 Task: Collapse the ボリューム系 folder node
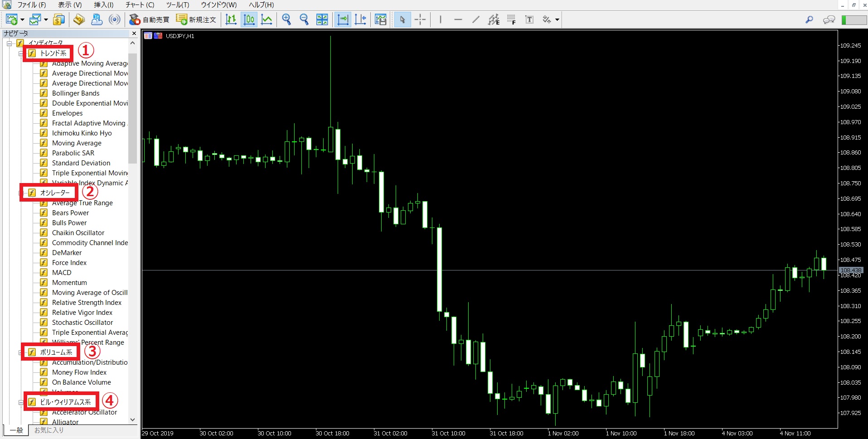pyautogui.click(x=21, y=352)
